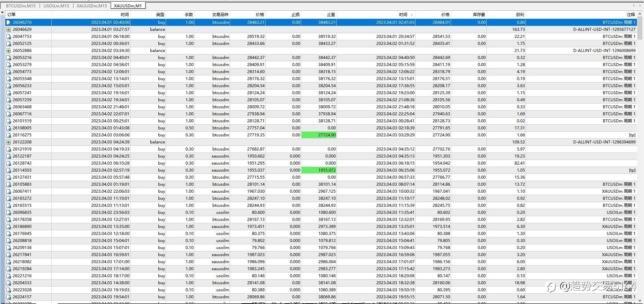The height and width of the screenshot is (304, 644).
Task: Click the balance icon beside 26046629
Action: point(8,29)
